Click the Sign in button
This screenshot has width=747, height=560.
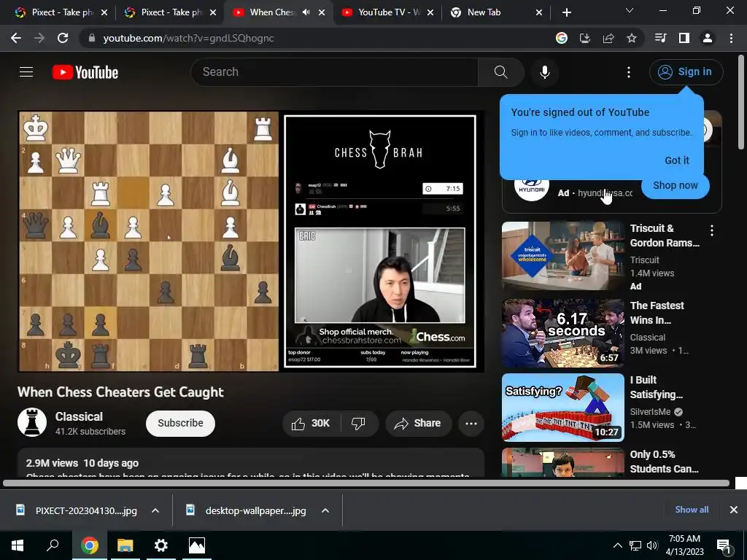pyautogui.click(x=686, y=72)
